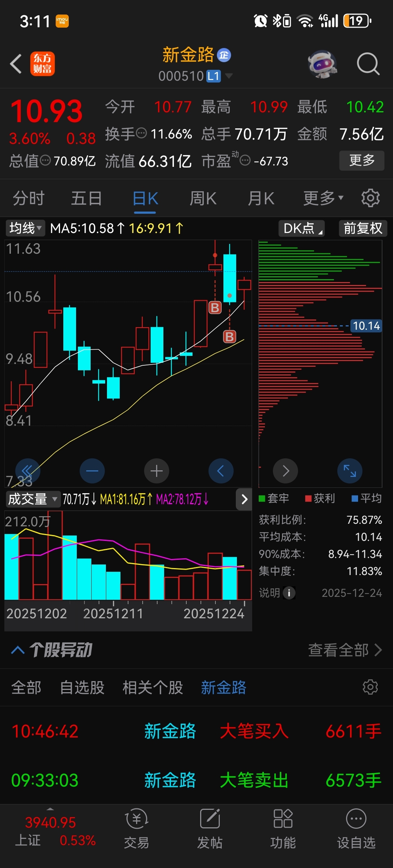
Task: Tap the current price 10.93
Action: pyautogui.click(x=46, y=111)
